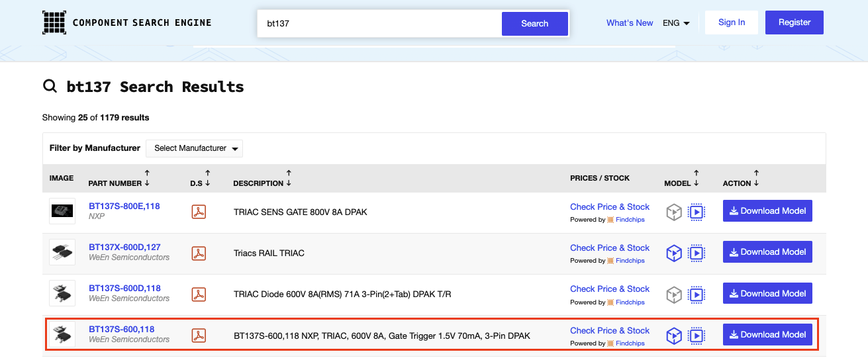The height and width of the screenshot is (360, 868).
Task: Download Model for BT137X-600D,127
Action: point(767,252)
